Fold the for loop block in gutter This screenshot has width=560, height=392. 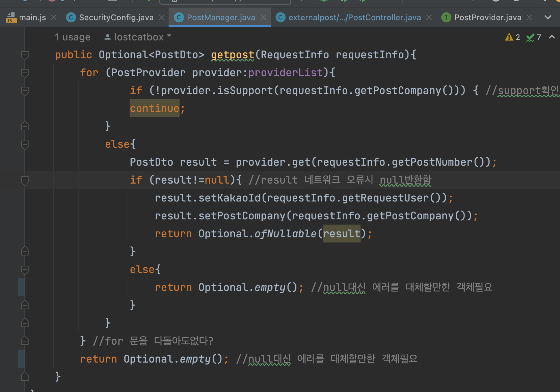25,73
